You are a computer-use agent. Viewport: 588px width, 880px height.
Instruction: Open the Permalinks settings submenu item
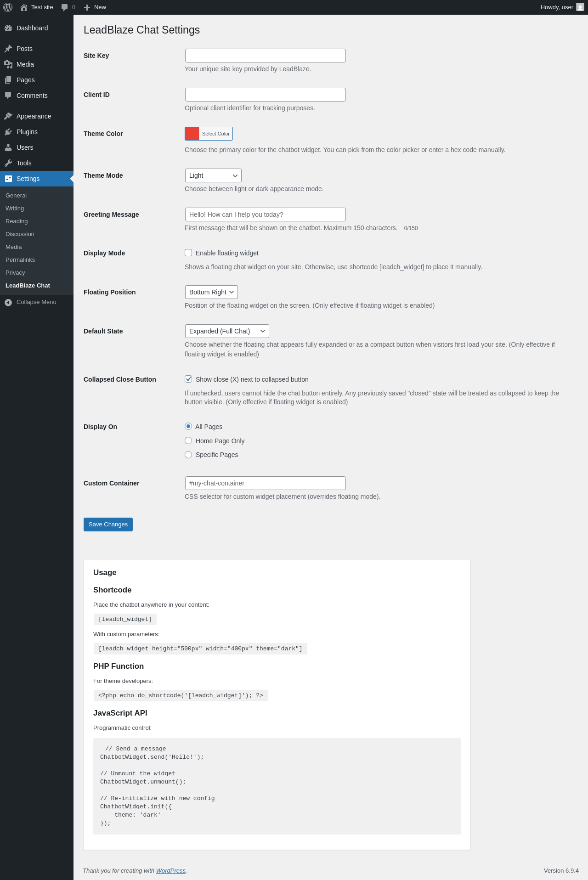coord(20,260)
